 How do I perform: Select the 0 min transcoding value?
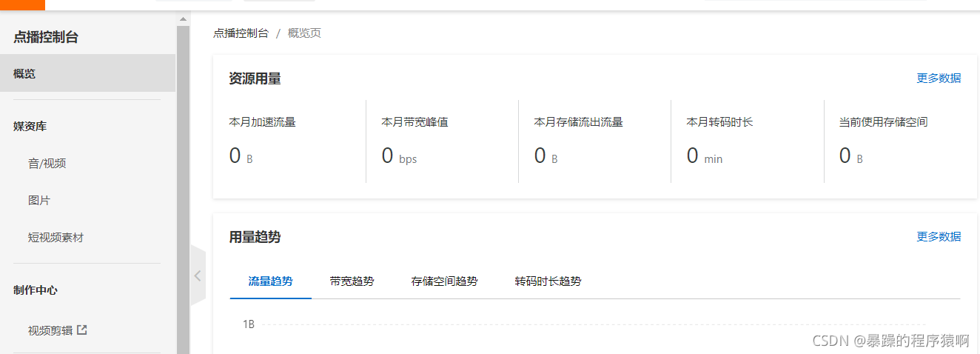pos(705,156)
